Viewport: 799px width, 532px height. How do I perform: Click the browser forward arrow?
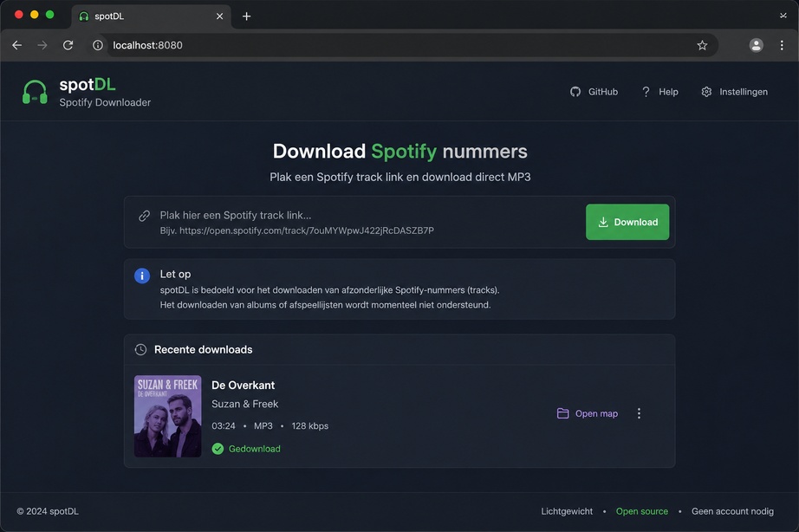[42, 45]
